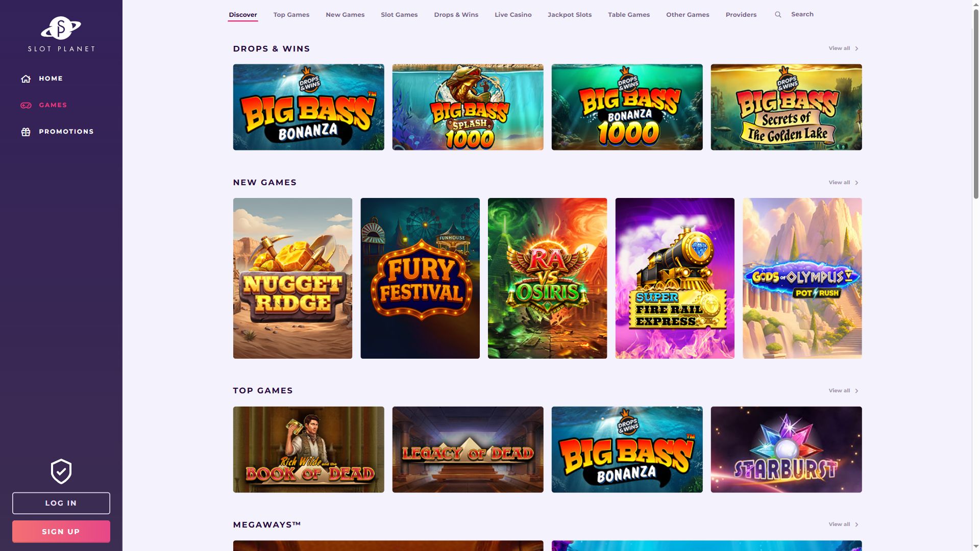This screenshot has height=551, width=980.
Task: Expand Top Games View all arrow
Action: (856, 391)
